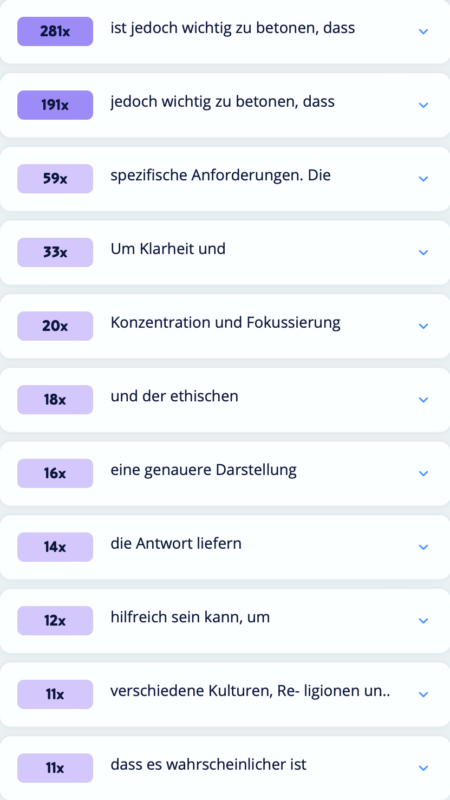Select the 14x frequency badge
Viewport: 450px width, 800px height.
55,547
